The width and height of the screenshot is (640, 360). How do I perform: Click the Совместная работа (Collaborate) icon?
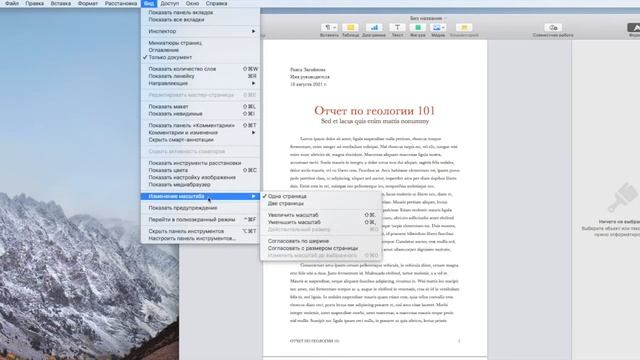coord(553,28)
